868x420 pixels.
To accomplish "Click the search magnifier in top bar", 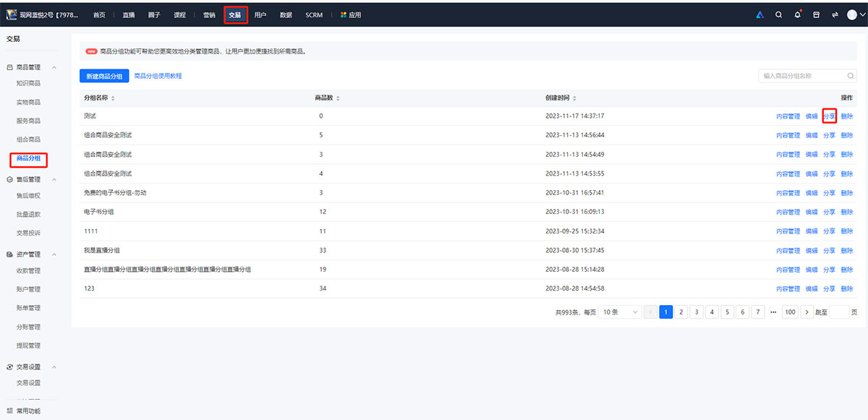I will point(778,14).
